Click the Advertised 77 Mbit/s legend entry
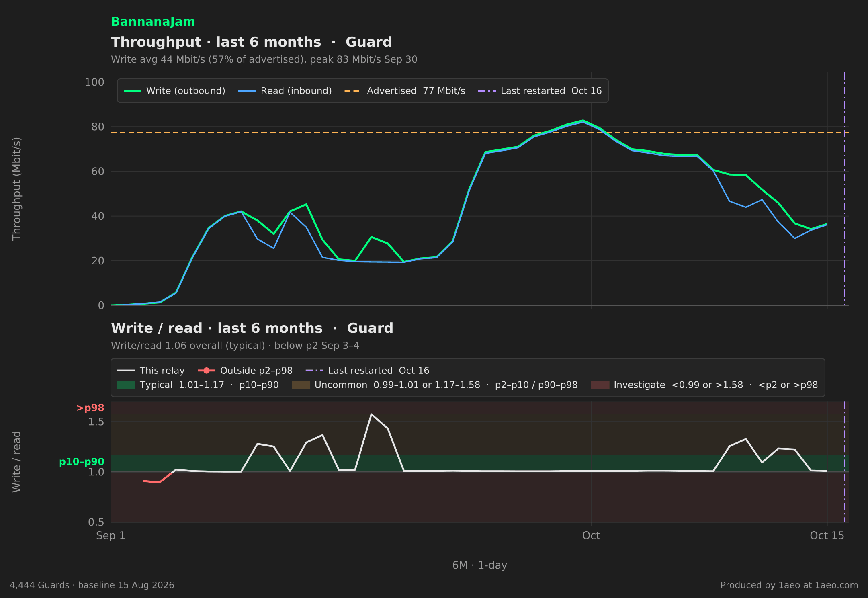The image size is (868, 598). [x=405, y=91]
